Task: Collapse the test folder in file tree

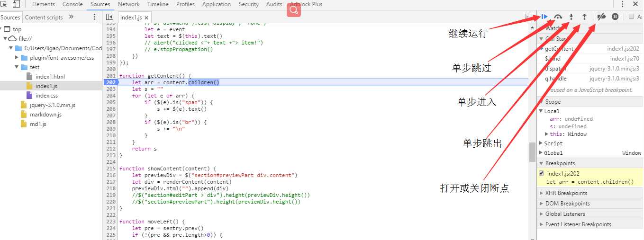Action: pos(18,67)
